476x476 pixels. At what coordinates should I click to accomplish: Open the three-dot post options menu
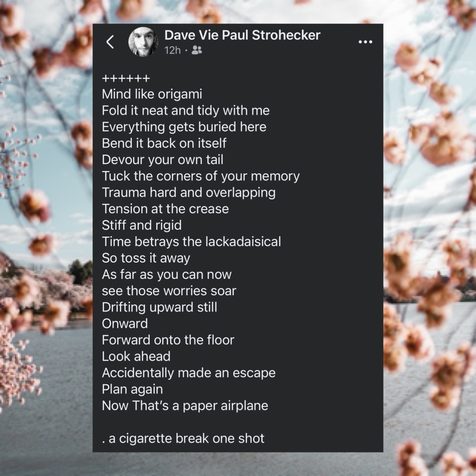tap(365, 42)
